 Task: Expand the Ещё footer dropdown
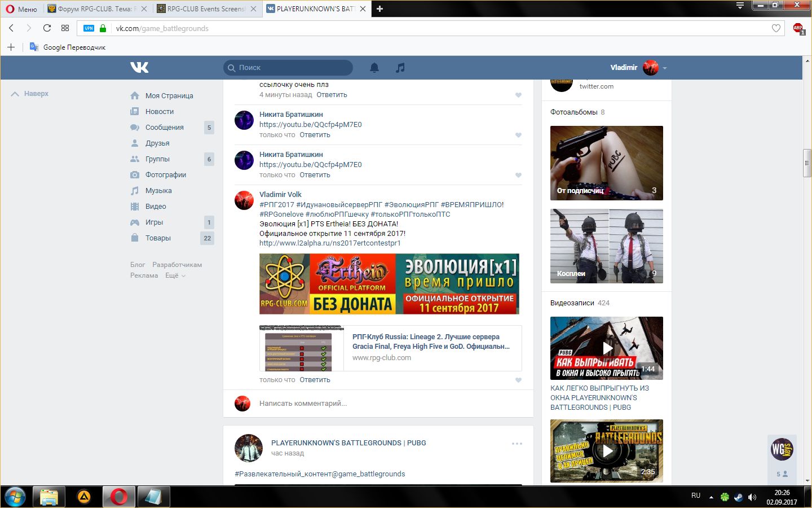coord(175,275)
